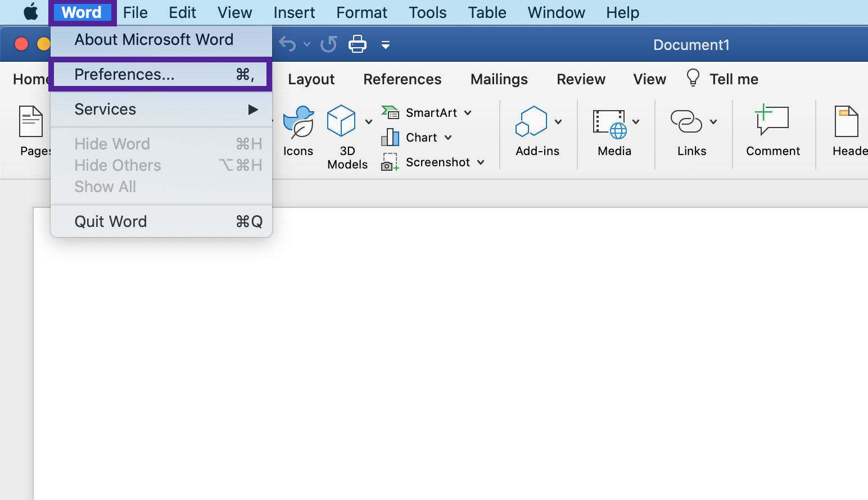Expand the Media dropdown arrow
The width and height of the screenshot is (868, 500).
coord(636,121)
